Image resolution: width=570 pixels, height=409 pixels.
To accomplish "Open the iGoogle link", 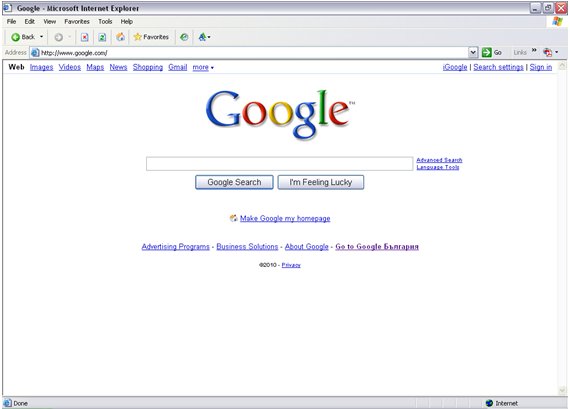I will pos(455,67).
